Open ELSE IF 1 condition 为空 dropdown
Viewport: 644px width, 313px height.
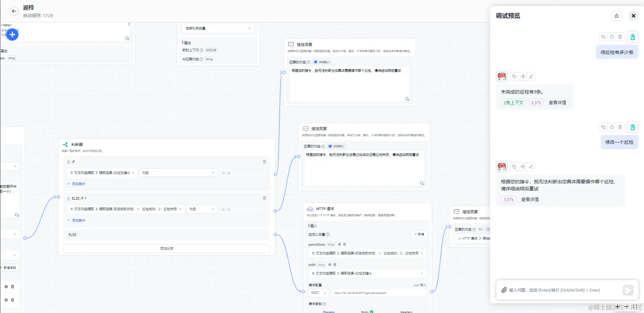click(x=202, y=209)
